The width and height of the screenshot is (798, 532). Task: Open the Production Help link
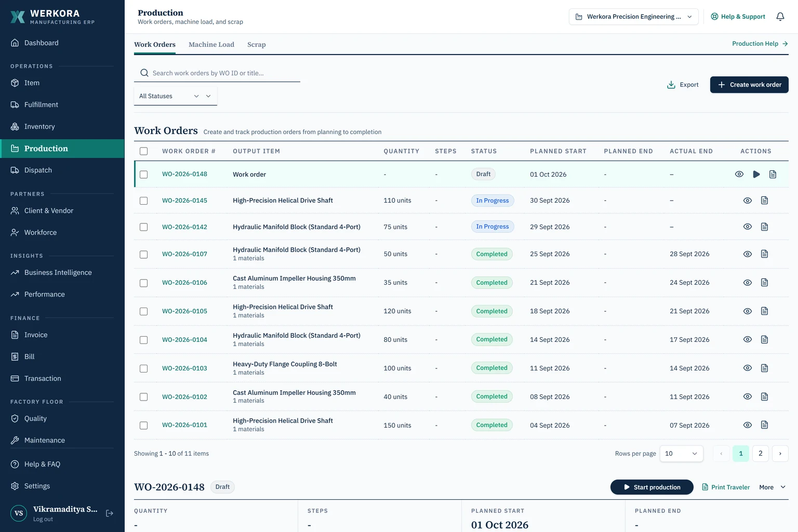[x=760, y=44]
